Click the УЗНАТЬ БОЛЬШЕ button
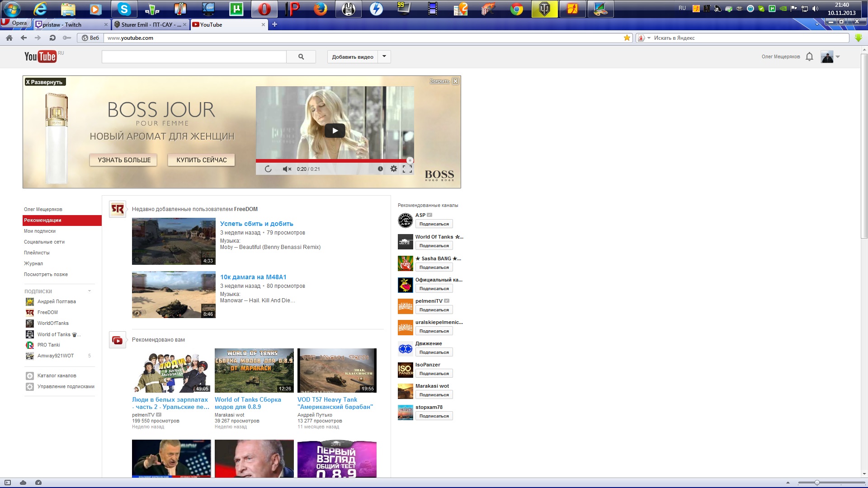This screenshot has height=488, width=868. (x=124, y=160)
